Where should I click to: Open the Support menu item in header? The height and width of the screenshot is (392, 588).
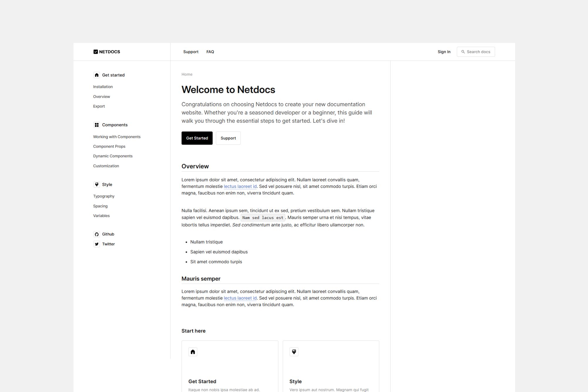pos(191,52)
